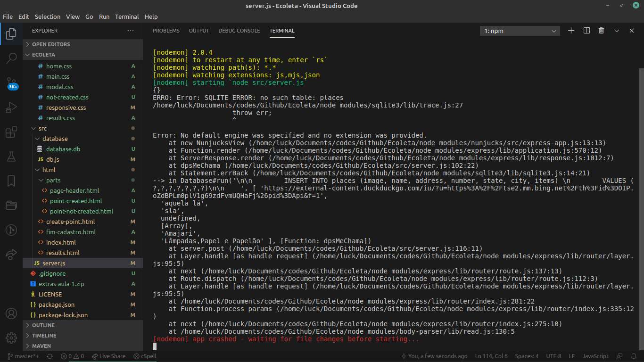Collapse the ECOLETA folder section
Viewport: 644px width, 362px height.
click(83, 55)
